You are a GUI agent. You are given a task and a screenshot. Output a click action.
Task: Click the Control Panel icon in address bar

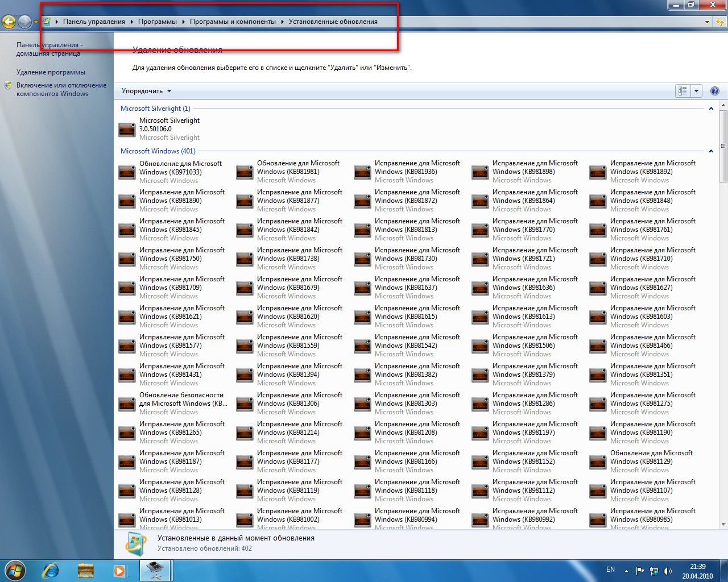click(x=47, y=22)
